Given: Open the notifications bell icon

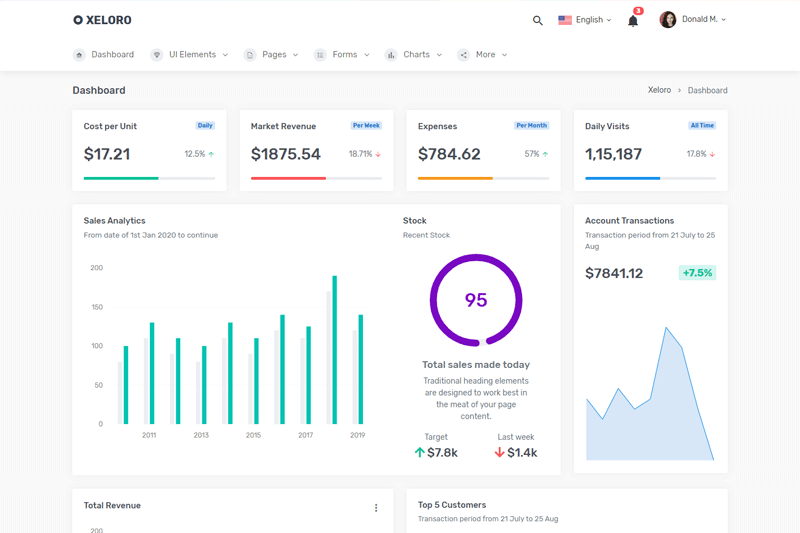Looking at the screenshot, I should point(633,20).
